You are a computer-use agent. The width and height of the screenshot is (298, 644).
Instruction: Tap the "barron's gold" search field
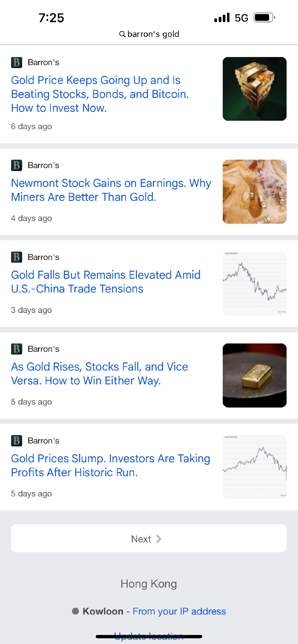click(x=153, y=34)
